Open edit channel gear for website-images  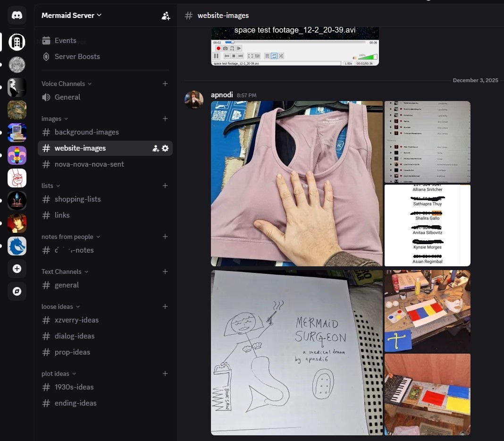(165, 148)
